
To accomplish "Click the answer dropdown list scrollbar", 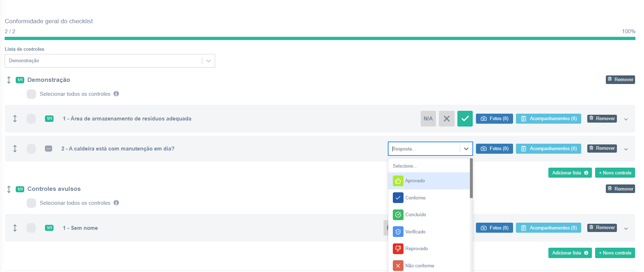I will pos(471,178).
